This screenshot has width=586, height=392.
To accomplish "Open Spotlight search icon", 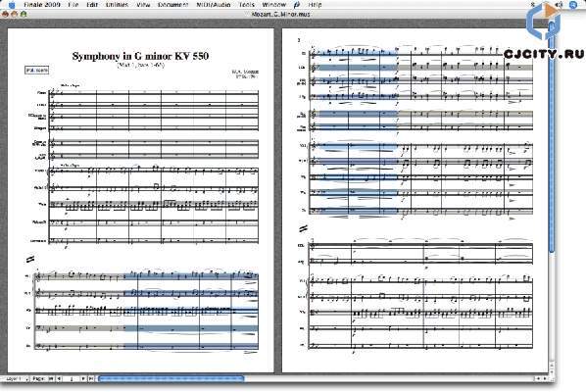I will point(573,5).
